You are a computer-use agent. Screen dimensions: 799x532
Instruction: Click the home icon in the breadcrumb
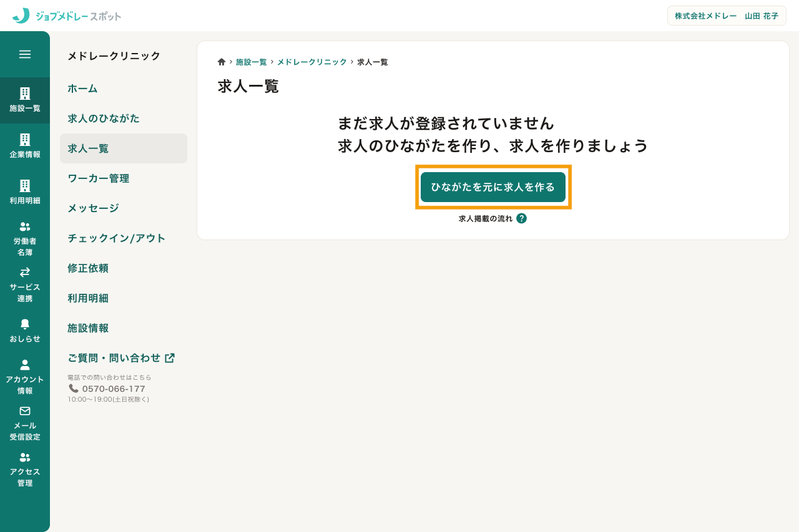pyautogui.click(x=222, y=62)
